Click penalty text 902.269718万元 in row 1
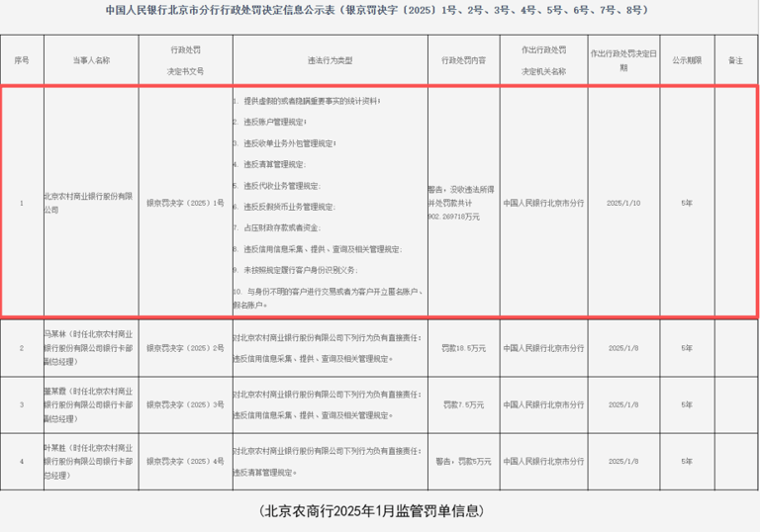 [453, 217]
